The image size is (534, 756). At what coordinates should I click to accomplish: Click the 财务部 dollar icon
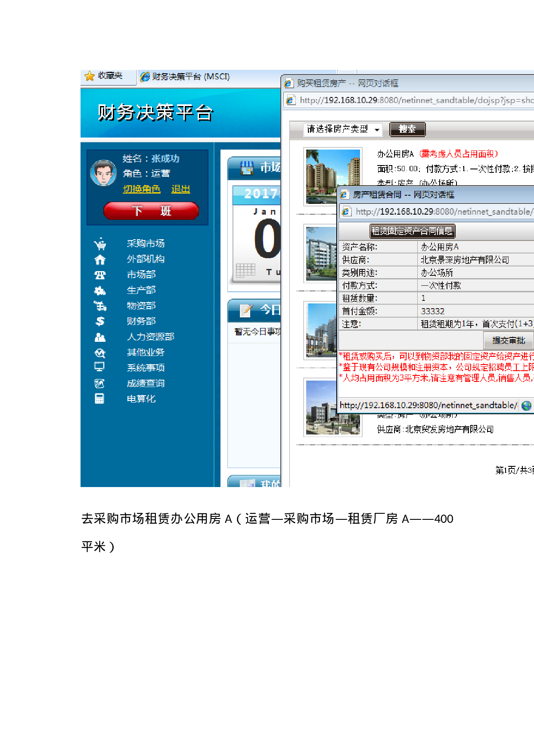coord(100,321)
